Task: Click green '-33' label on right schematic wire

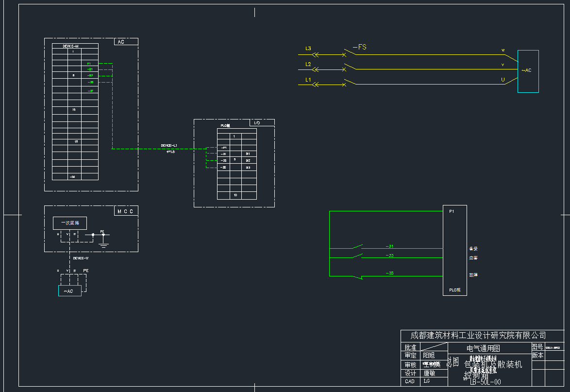Action: 389,256
